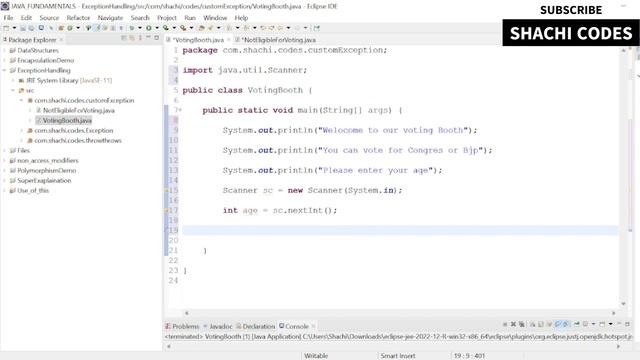This screenshot has height=360, width=640.
Task: Click editor vertical scrollbar down arrow
Action: pyautogui.click(x=623, y=304)
